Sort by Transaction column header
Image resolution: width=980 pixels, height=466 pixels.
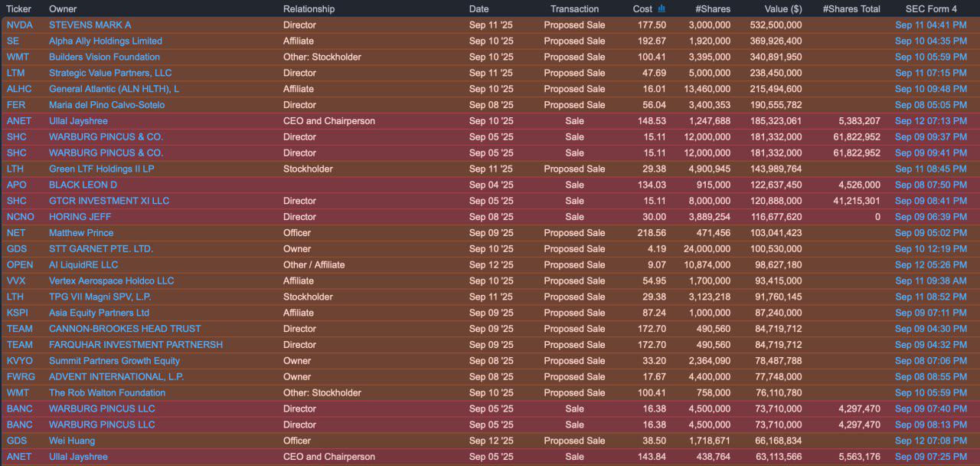574,9
